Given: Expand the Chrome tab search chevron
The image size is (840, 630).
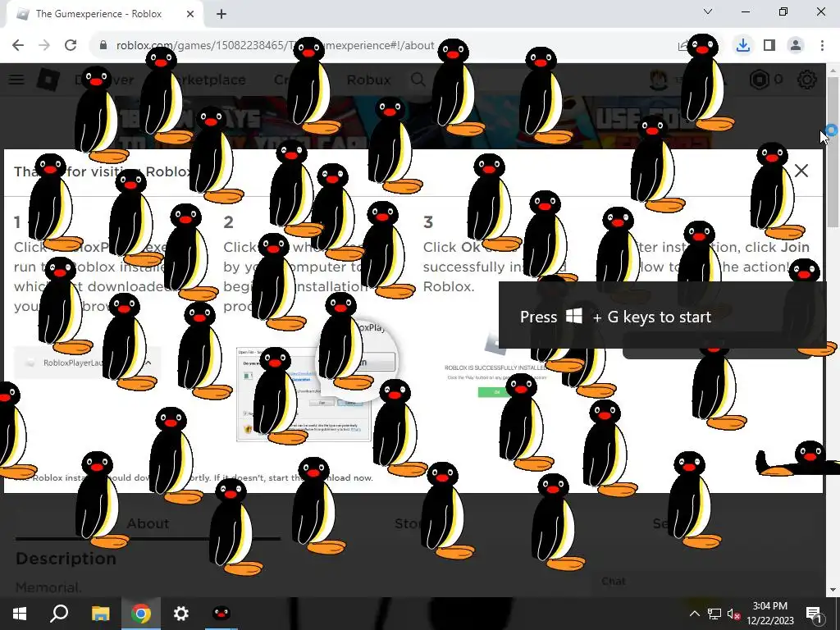Looking at the screenshot, I should (x=708, y=11).
